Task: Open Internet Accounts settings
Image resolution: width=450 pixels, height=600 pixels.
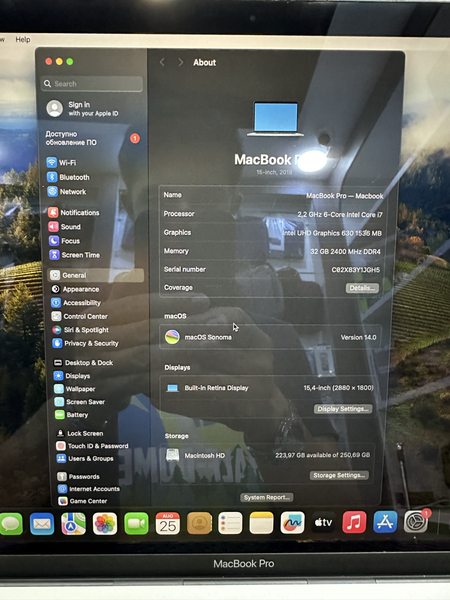Action: 88,489
